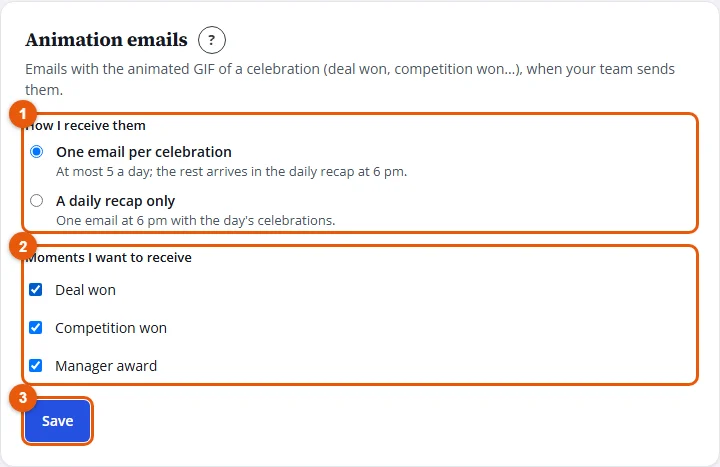720x467 pixels.
Task: Disable the Manager award checkbox
Action: (35, 366)
